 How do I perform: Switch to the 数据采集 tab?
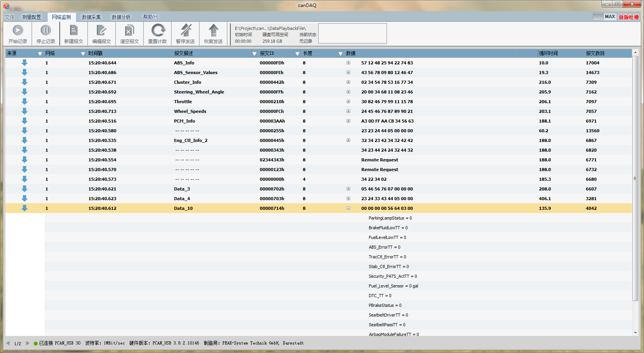pos(91,17)
